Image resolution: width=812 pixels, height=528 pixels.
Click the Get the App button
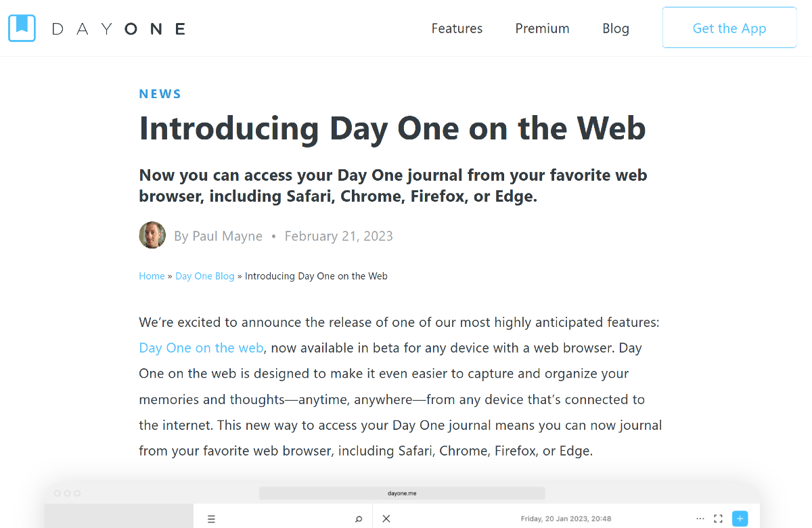pyautogui.click(x=729, y=28)
